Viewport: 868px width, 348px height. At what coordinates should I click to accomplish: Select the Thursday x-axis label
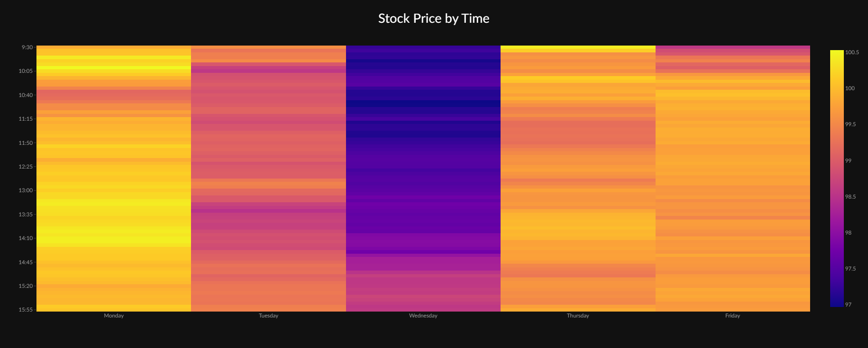tap(578, 316)
